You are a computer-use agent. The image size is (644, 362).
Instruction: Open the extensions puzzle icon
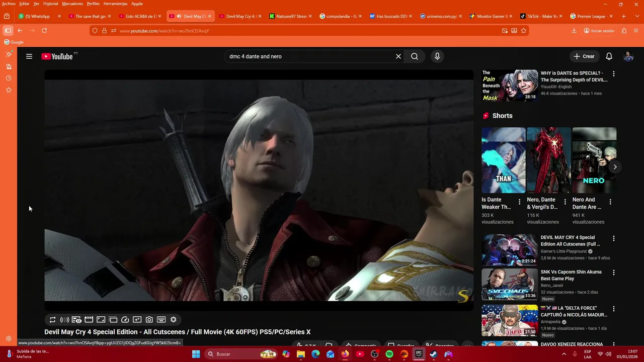pos(624,31)
